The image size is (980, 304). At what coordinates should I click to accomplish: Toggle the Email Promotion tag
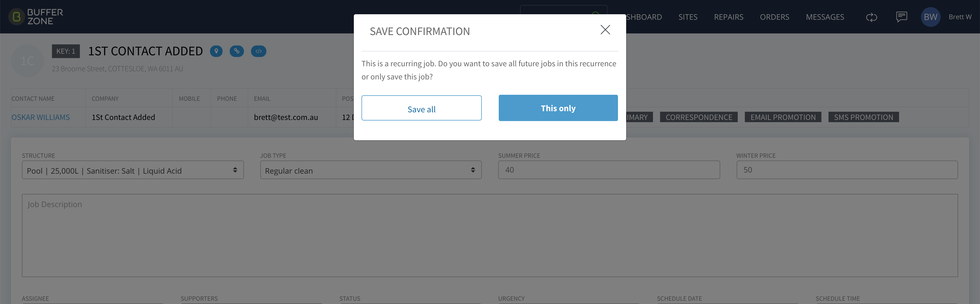(783, 117)
